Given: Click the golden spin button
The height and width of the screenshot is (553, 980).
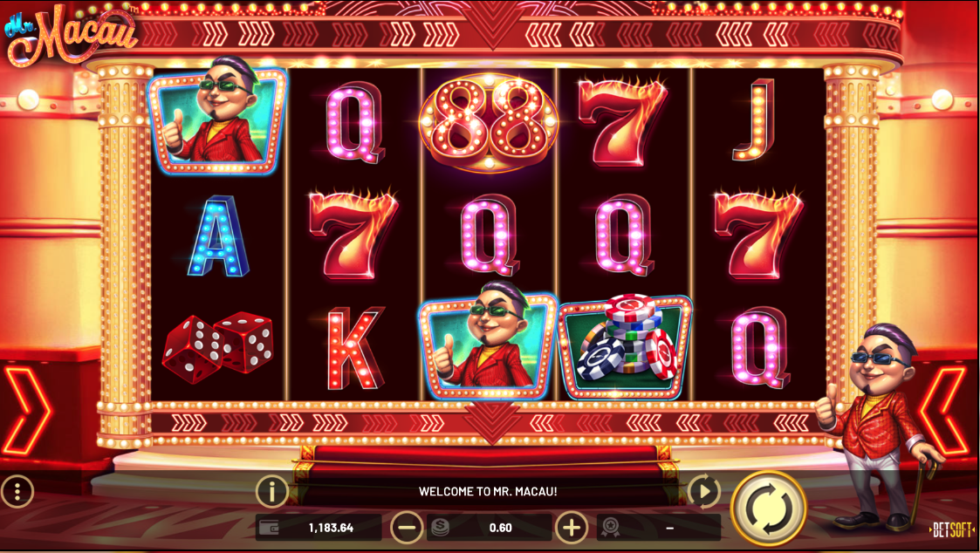Looking at the screenshot, I should click(x=768, y=509).
